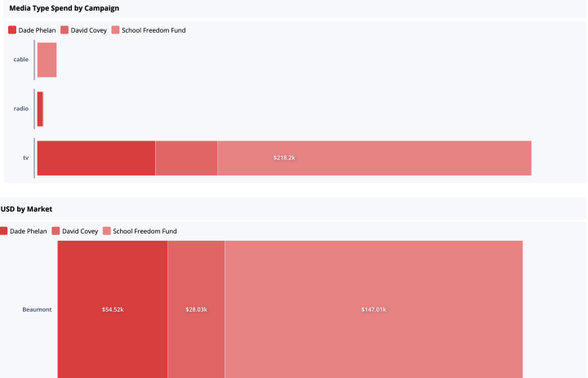Click the cable axis label

click(21, 60)
